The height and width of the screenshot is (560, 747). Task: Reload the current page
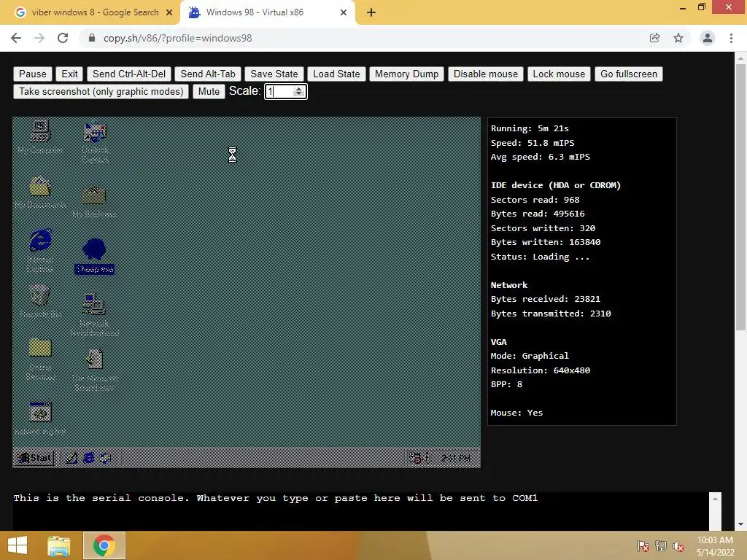tap(63, 38)
